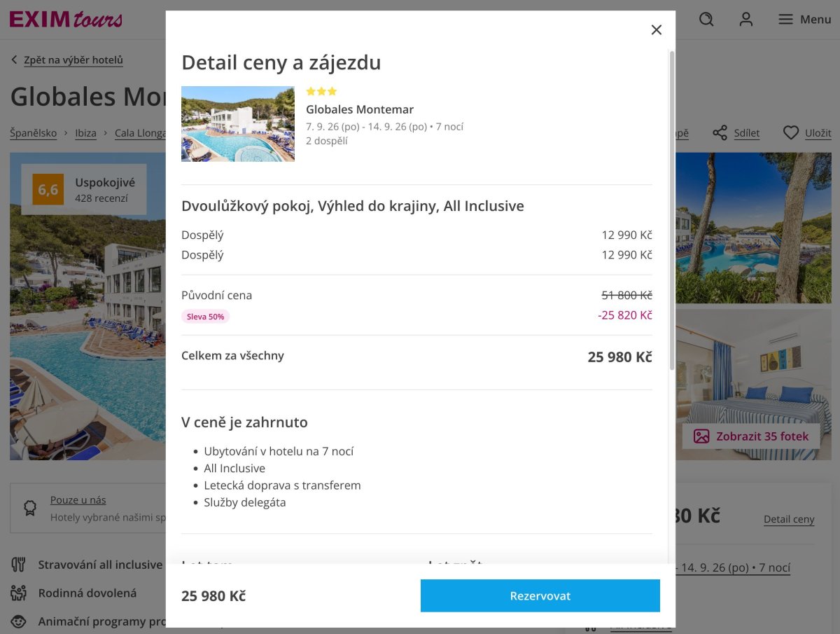Click the dialog vertical scrollbar

(673, 210)
